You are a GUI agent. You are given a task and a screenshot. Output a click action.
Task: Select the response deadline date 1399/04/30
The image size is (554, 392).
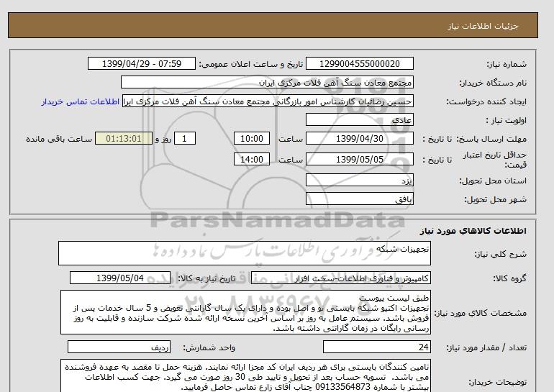tap(359, 138)
